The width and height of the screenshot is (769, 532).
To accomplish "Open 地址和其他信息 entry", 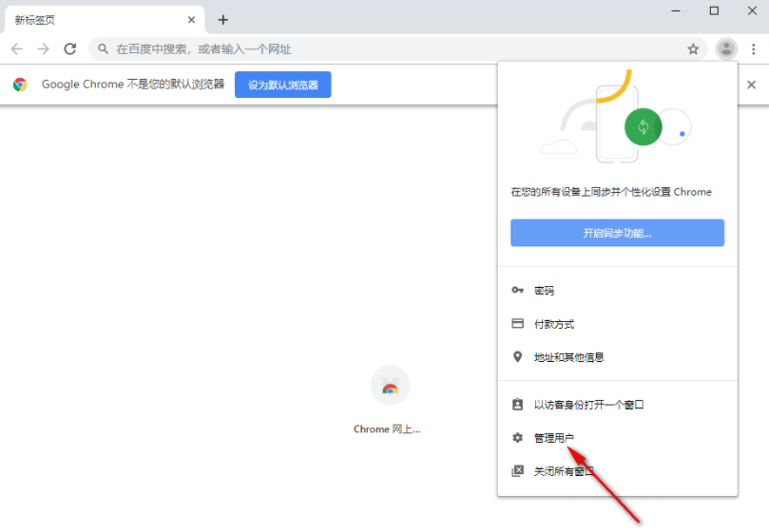I will click(x=618, y=357).
